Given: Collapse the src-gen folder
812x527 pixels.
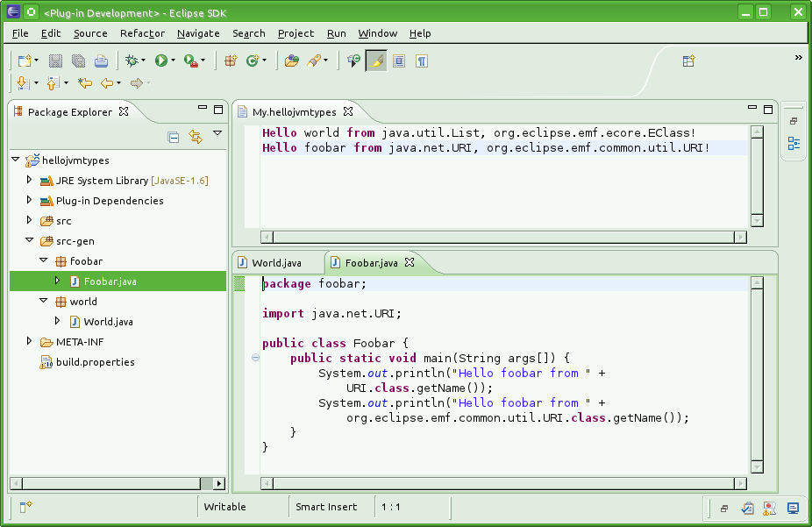Looking at the screenshot, I should 29,240.
